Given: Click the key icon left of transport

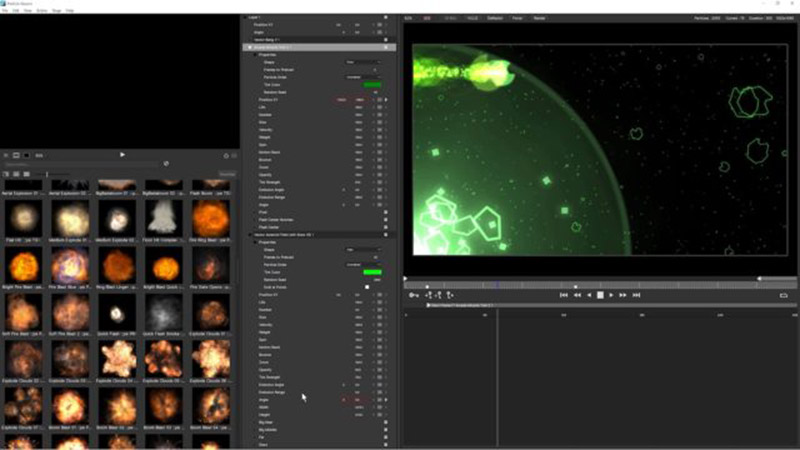Looking at the screenshot, I should click(x=413, y=295).
